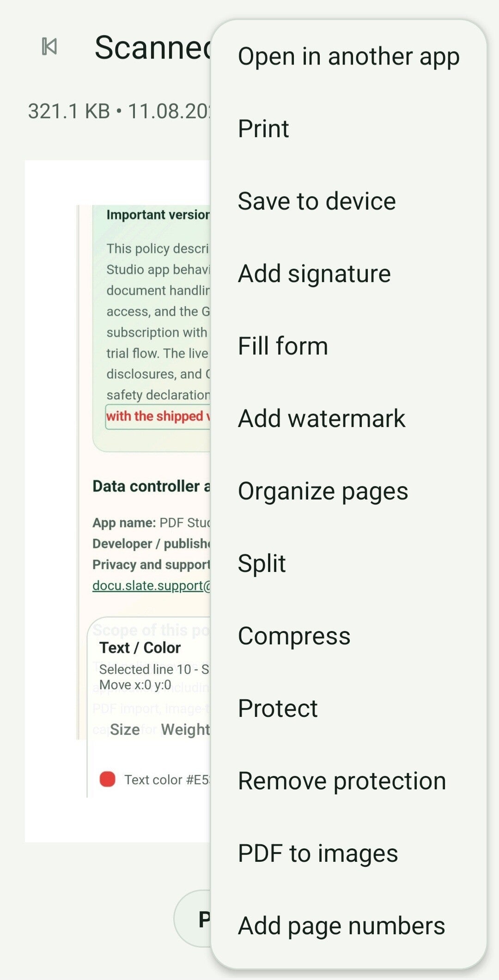Tap the back arrow icon
The image size is (499, 980).
click(49, 47)
